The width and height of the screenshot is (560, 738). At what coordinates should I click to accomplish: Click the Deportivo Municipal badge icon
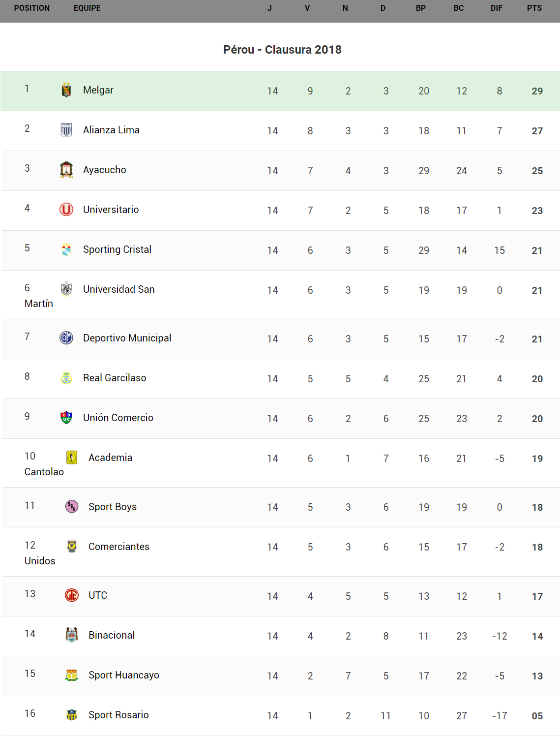pyautogui.click(x=66, y=338)
